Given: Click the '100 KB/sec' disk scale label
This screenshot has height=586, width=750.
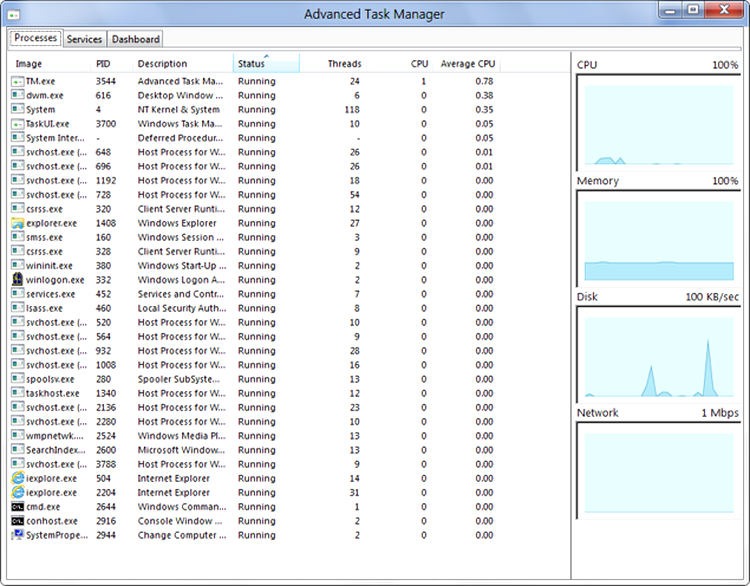Looking at the screenshot, I should coord(712,297).
